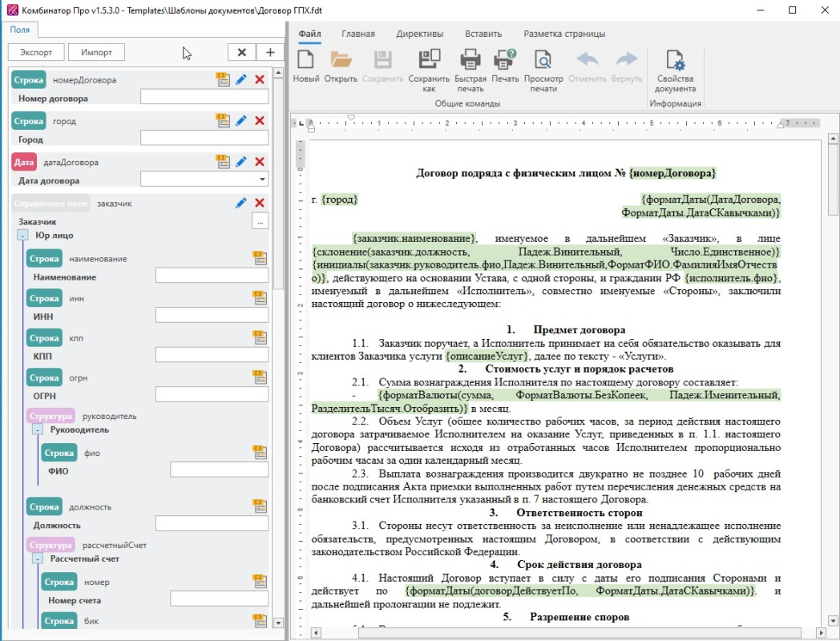Collapse the Юр лицо tree node
The height and width of the screenshot is (641, 840).
tap(22, 236)
